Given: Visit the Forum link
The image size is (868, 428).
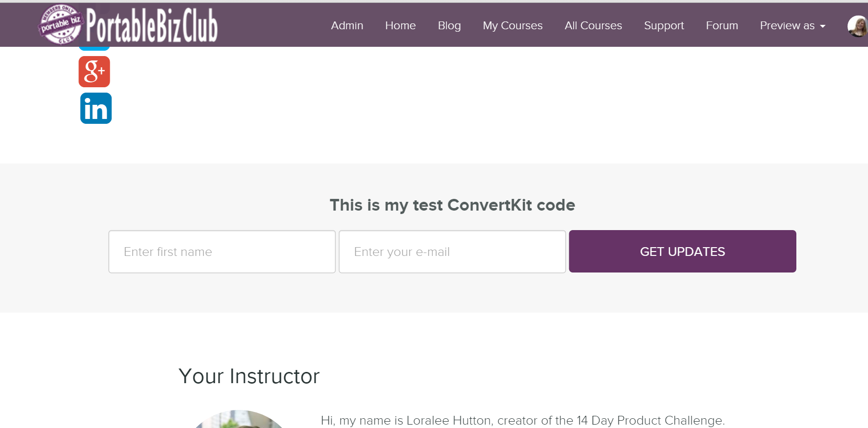Looking at the screenshot, I should pos(722,26).
